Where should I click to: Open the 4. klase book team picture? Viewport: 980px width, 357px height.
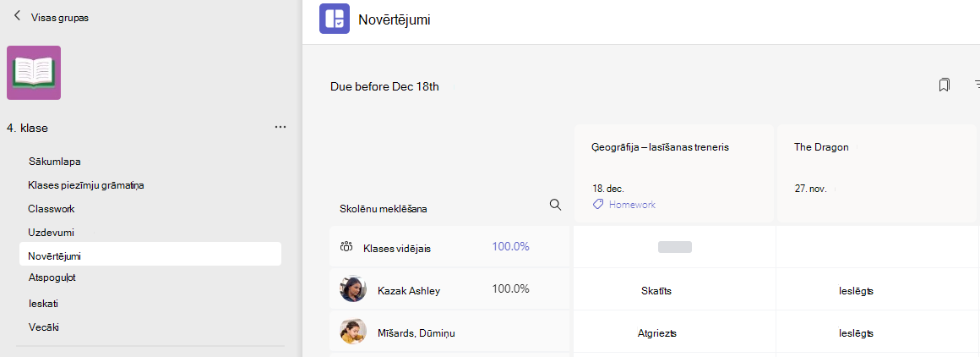(x=34, y=73)
